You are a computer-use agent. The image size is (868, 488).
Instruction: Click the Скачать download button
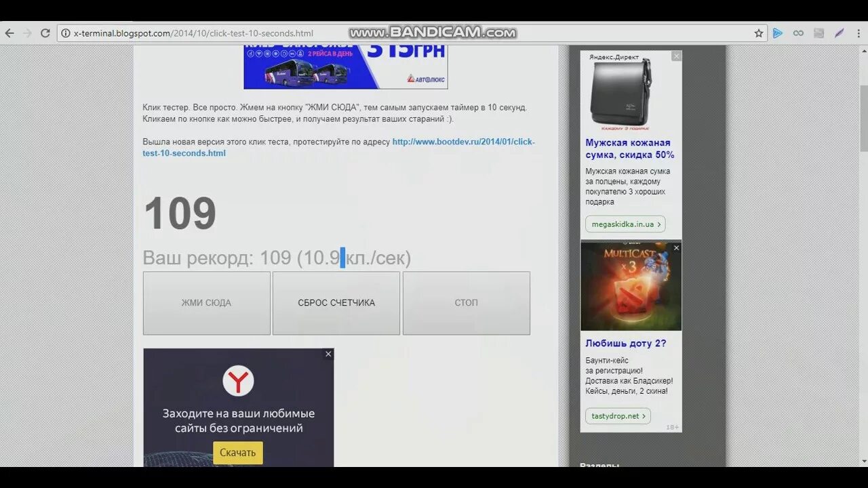[238, 453]
